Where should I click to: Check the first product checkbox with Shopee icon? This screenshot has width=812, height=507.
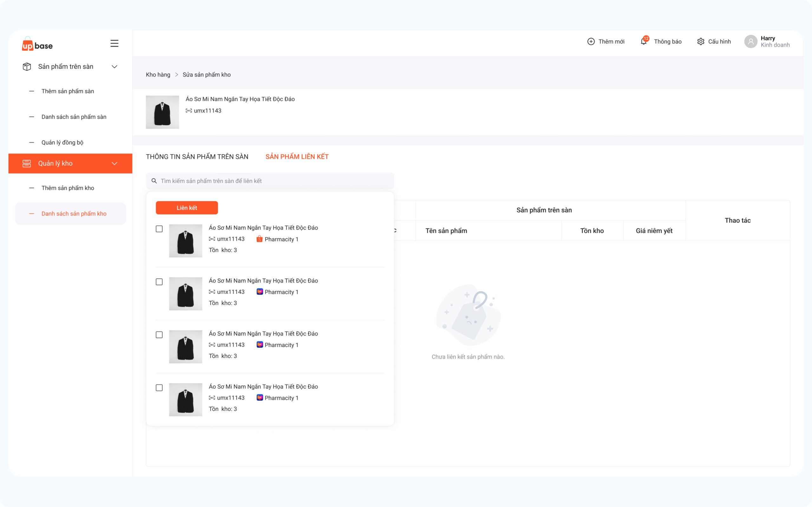point(159,229)
